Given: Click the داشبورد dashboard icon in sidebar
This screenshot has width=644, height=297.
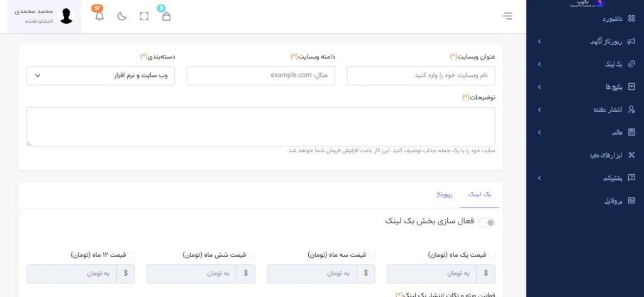Looking at the screenshot, I should tap(631, 19).
